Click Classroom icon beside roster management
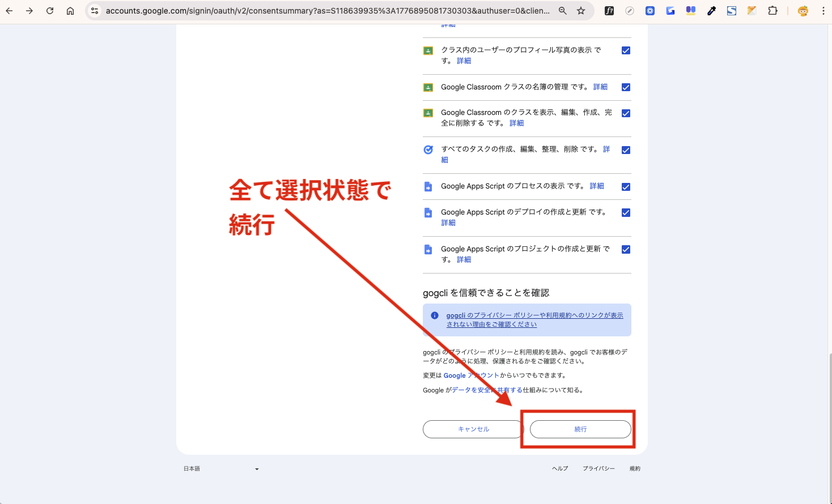The width and height of the screenshot is (832, 504). click(428, 87)
